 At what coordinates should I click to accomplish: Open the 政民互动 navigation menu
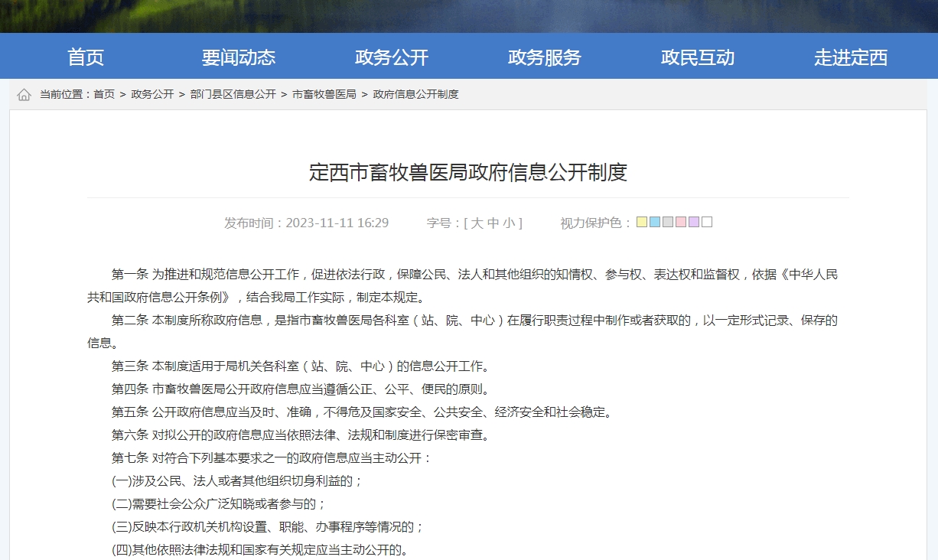pos(697,57)
